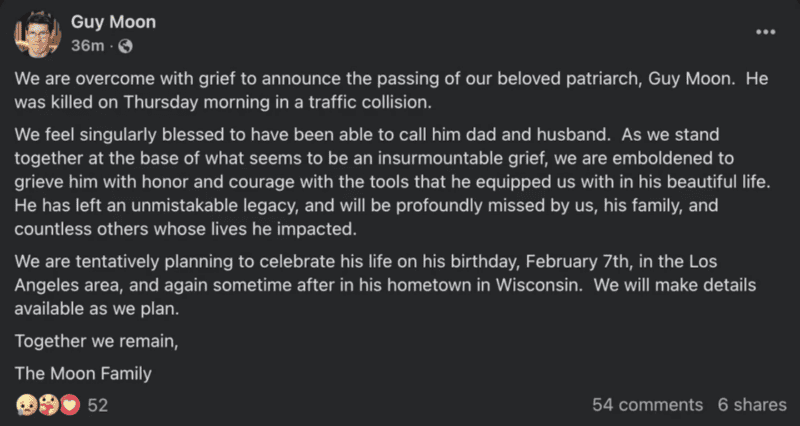The height and width of the screenshot is (426, 800).
Task: Click the sad face reaction emoji
Action: pos(25,404)
